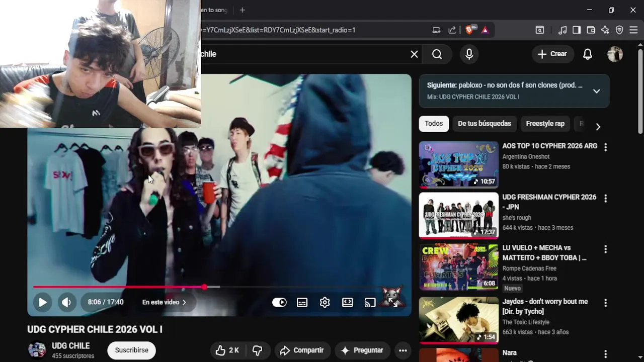The height and width of the screenshot is (362, 644).
Task: Expand the 'Siguiente' mix playlist panel
Action: (x=596, y=91)
